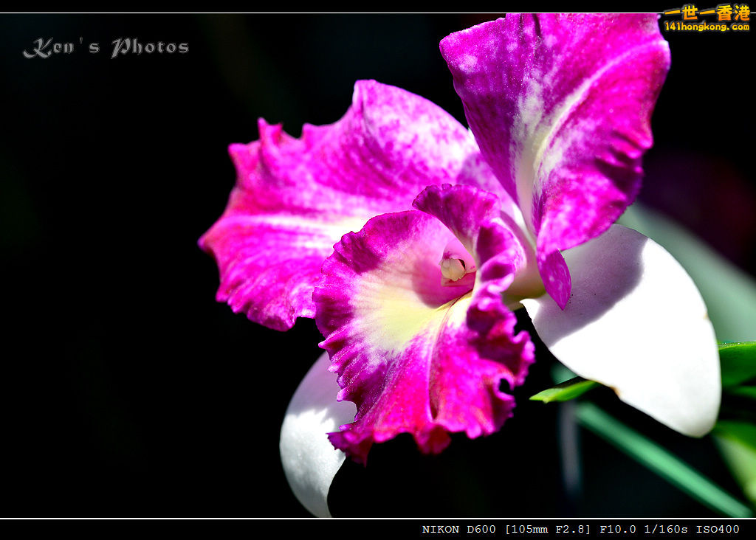Click the '141hongkong.com' site address
The width and height of the screenshot is (756, 540).
coord(707,27)
